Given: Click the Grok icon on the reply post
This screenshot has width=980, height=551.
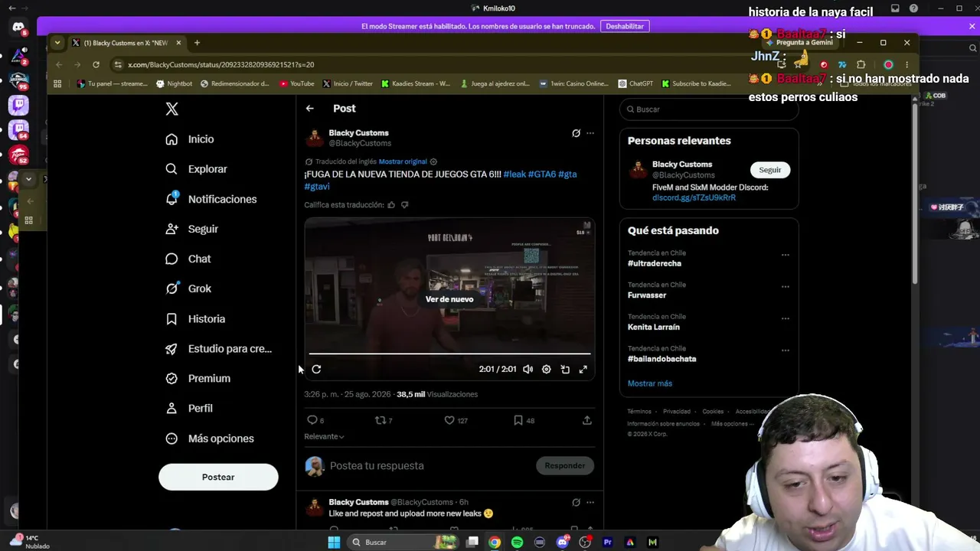Looking at the screenshot, I should [576, 503].
